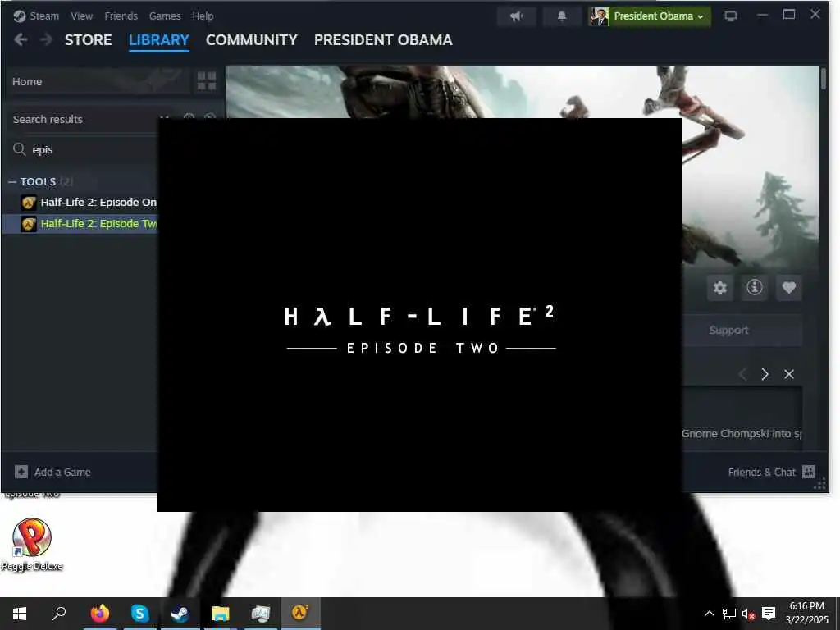Open the network tray icon
The height and width of the screenshot is (630, 840).
point(729,614)
